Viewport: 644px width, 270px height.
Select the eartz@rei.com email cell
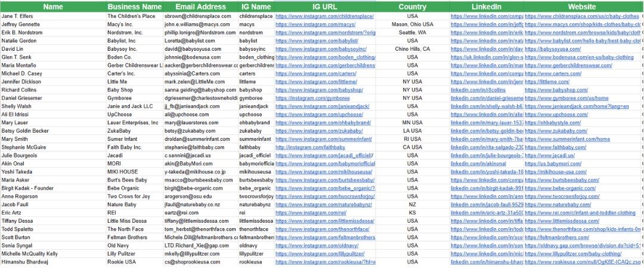point(200,213)
